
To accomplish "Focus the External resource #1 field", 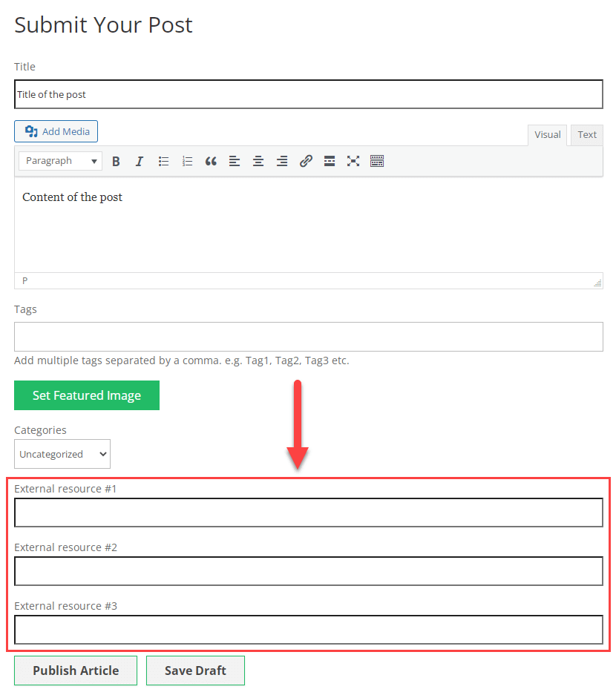I will tap(308, 513).
